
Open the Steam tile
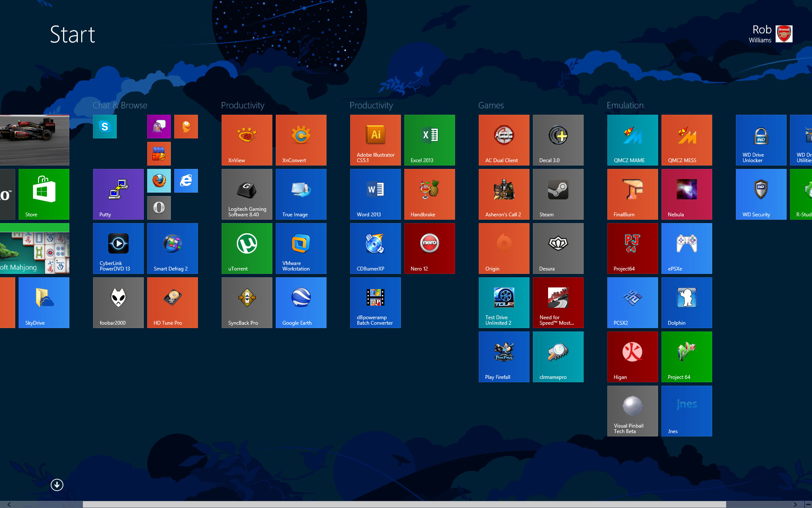558,194
